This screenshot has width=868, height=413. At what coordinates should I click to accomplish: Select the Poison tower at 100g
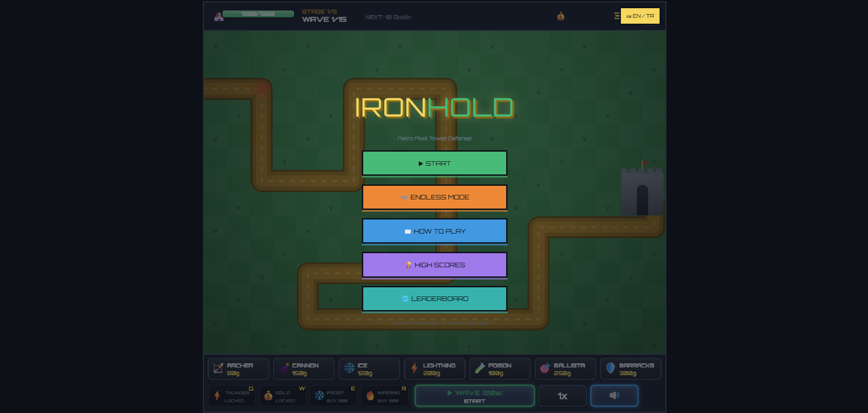500,369
